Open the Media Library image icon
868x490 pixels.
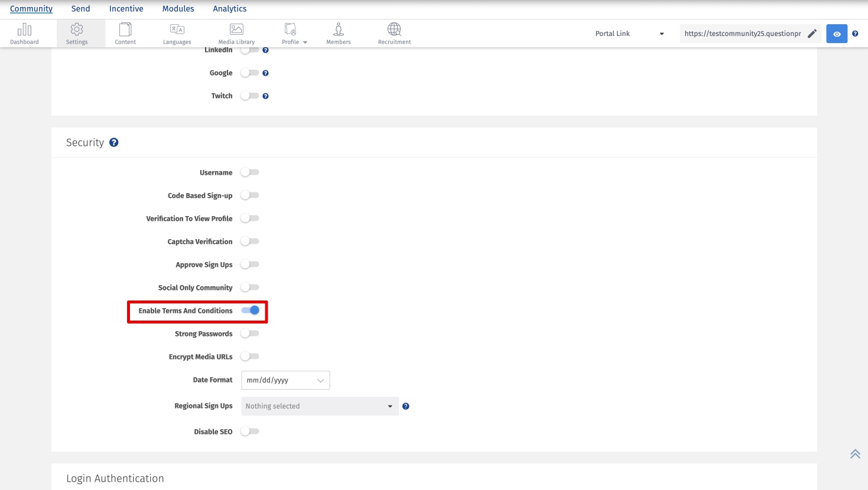click(x=236, y=30)
